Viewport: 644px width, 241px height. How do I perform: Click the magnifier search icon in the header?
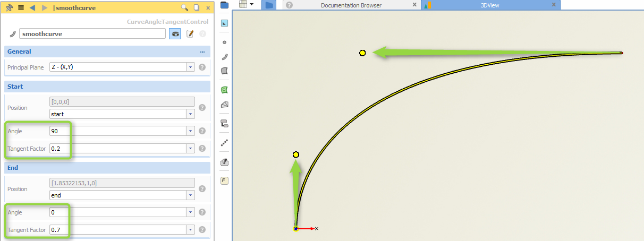(184, 8)
